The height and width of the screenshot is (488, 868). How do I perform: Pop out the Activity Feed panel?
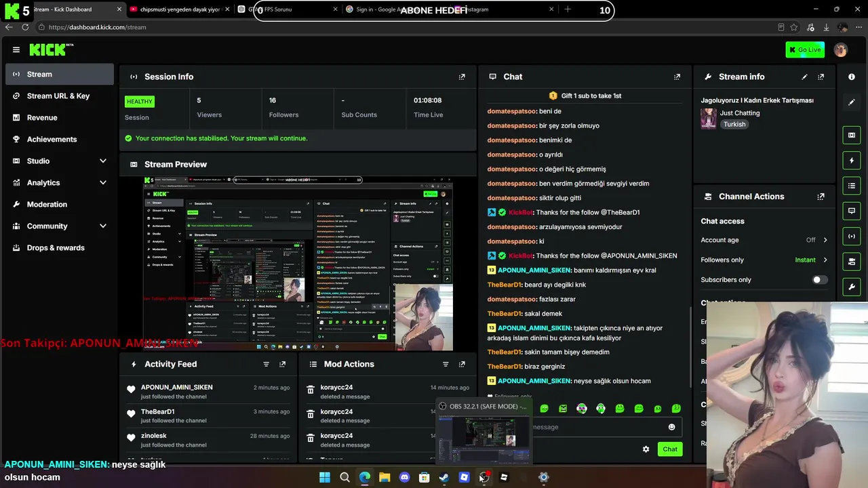[282, 364]
